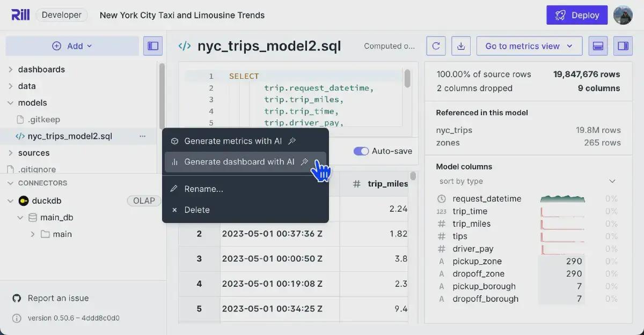Expand the main schema folder

[x=33, y=234]
